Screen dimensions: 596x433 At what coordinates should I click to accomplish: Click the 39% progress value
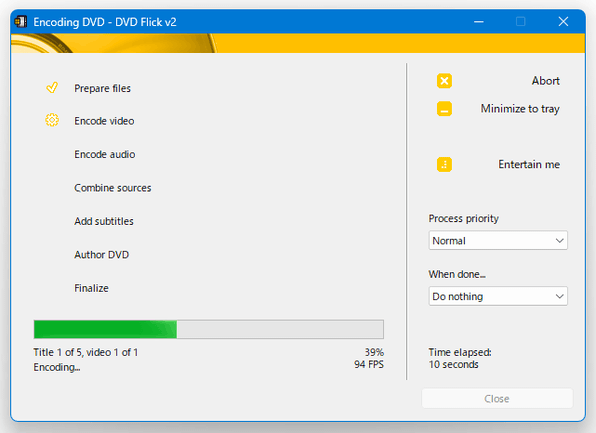point(374,352)
